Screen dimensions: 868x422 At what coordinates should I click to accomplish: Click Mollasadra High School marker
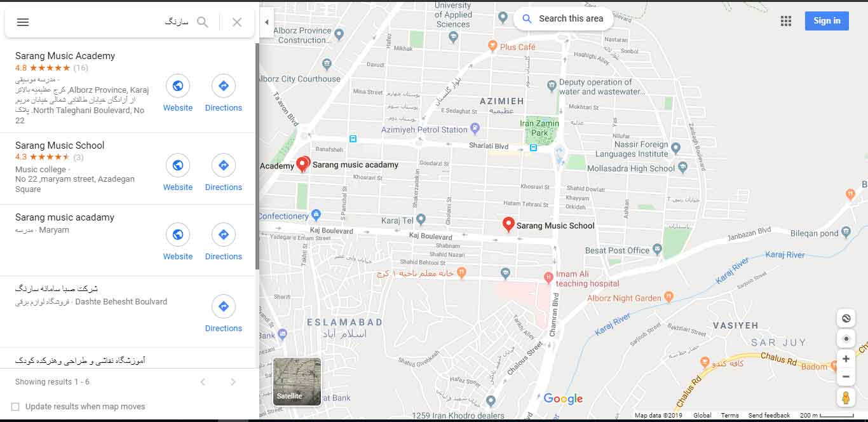682,168
